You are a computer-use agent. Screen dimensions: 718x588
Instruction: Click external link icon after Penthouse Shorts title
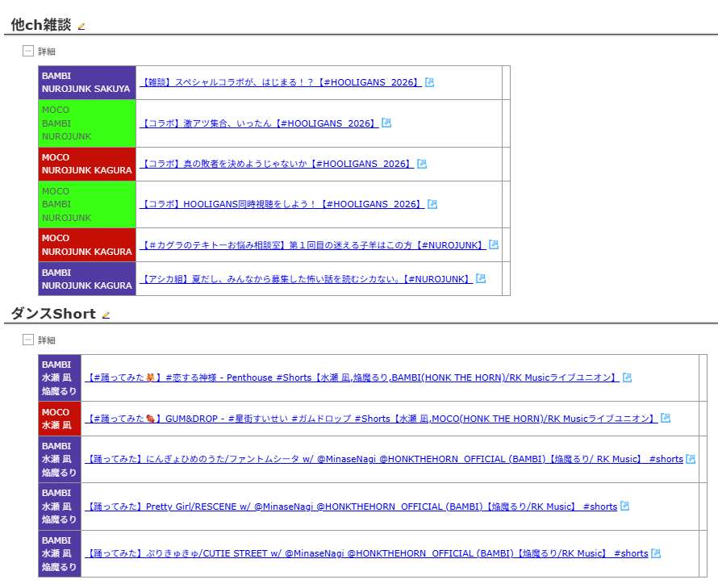coord(628,377)
